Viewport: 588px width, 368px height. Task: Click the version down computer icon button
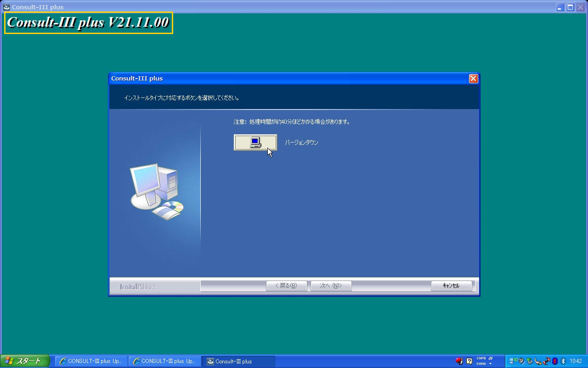coord(255,143)
